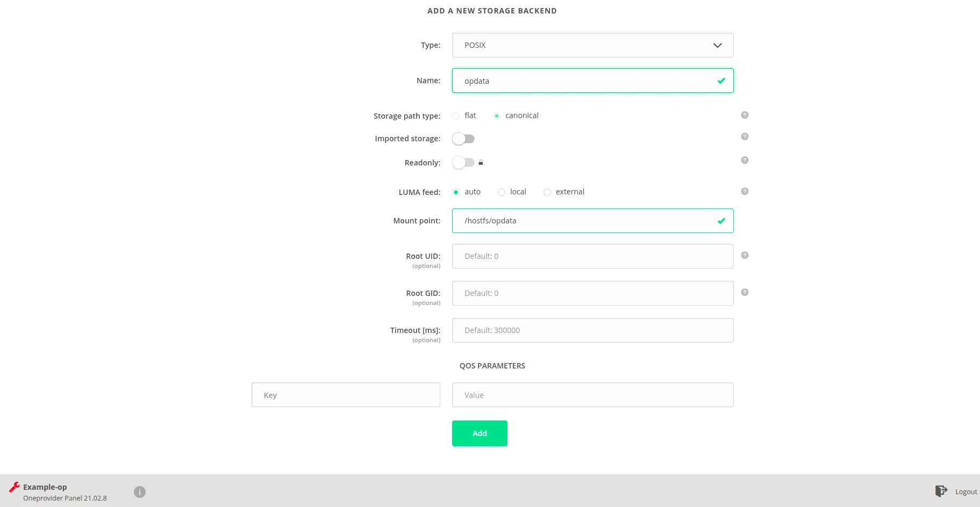This screenshot has width=980, height=507.
Task: Click the info icon near Example-op
Action: (140, 491)
